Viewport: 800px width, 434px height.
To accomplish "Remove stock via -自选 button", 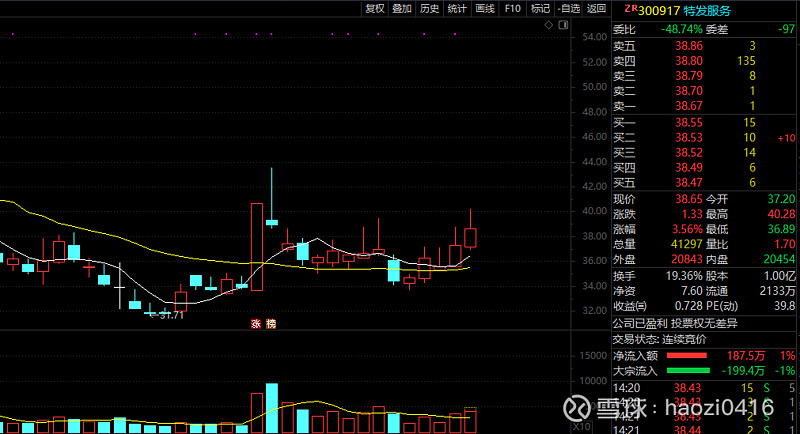I will point(568,9).
